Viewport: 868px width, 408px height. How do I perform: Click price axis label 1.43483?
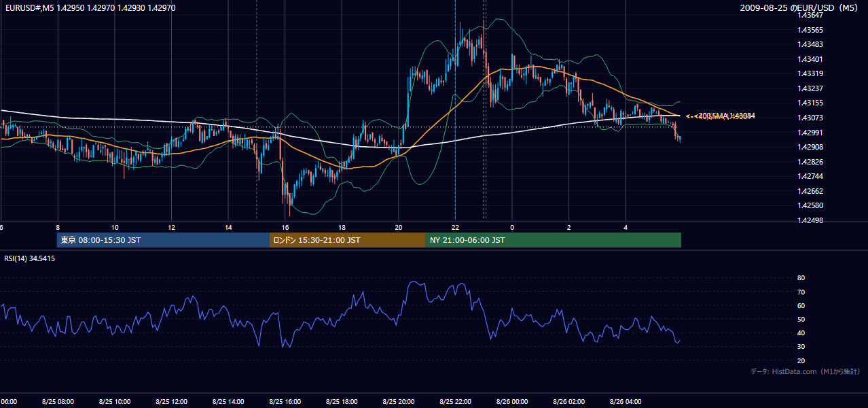pyautogui.click(x=810, y=44)
